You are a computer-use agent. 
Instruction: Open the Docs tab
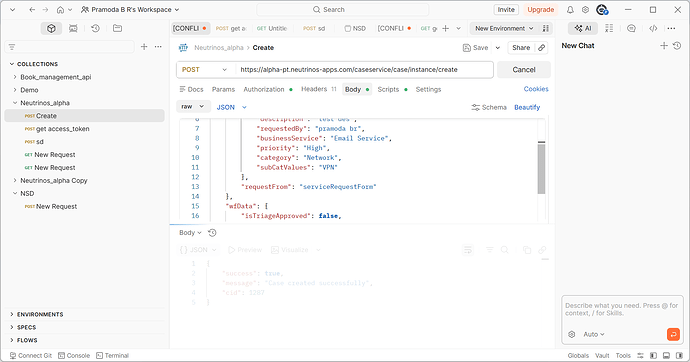[x=191, y=89]
